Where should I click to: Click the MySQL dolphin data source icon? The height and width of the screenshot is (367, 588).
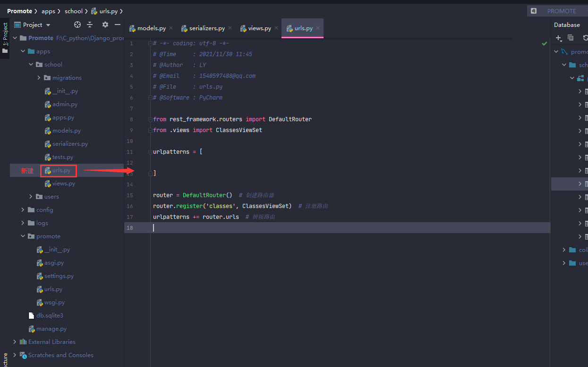click(x=564, y=52)
